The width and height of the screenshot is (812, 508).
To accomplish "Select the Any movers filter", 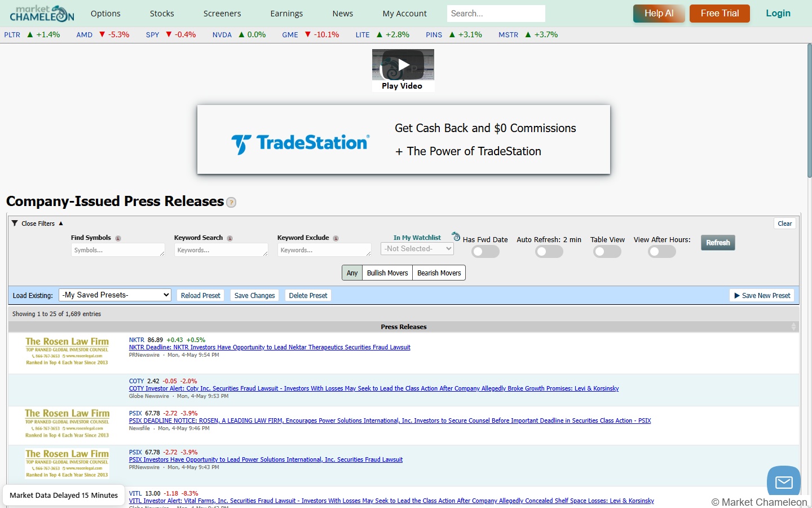I will click(352, 273).
